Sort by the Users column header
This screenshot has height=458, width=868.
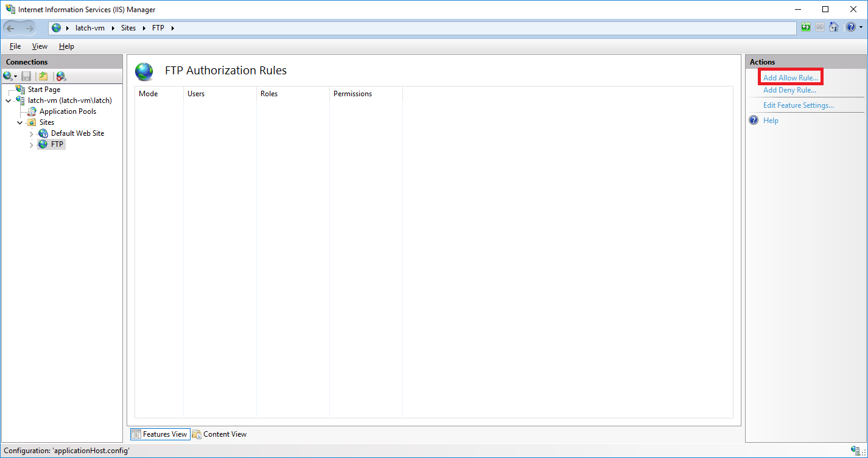click(220, 94)
